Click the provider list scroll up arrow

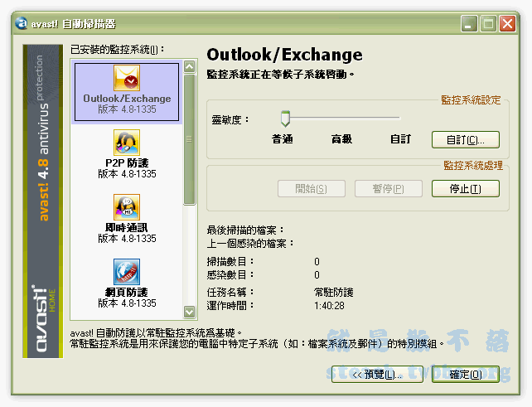tap(189, 66)
